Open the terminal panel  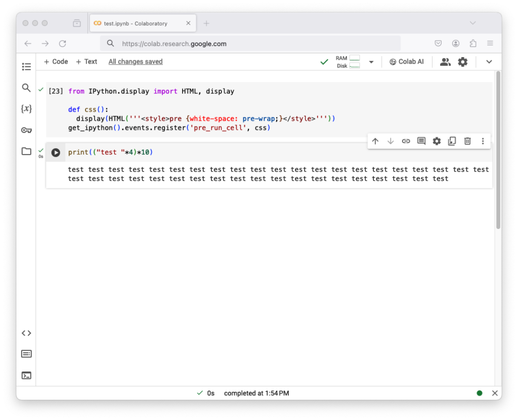point(26,376)
